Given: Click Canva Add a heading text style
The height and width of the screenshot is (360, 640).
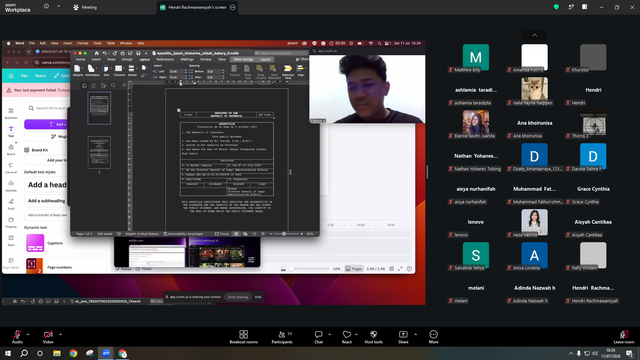Looking at the screenshot, I should coord(47,185).
